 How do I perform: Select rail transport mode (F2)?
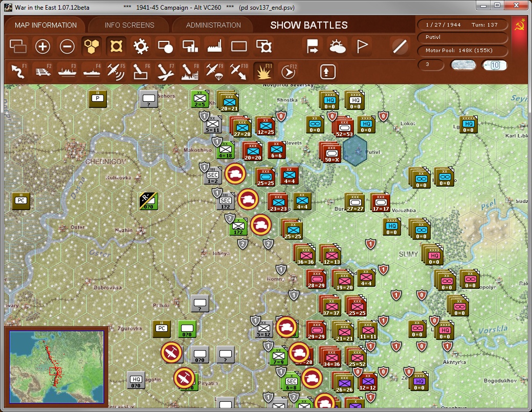[43, 71]
